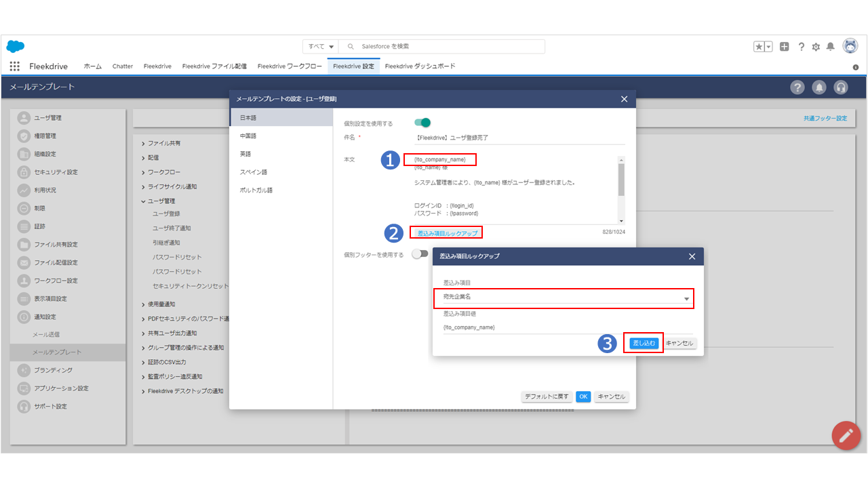Open the Salesforce App Launcher grid icon

click(14, 66)
